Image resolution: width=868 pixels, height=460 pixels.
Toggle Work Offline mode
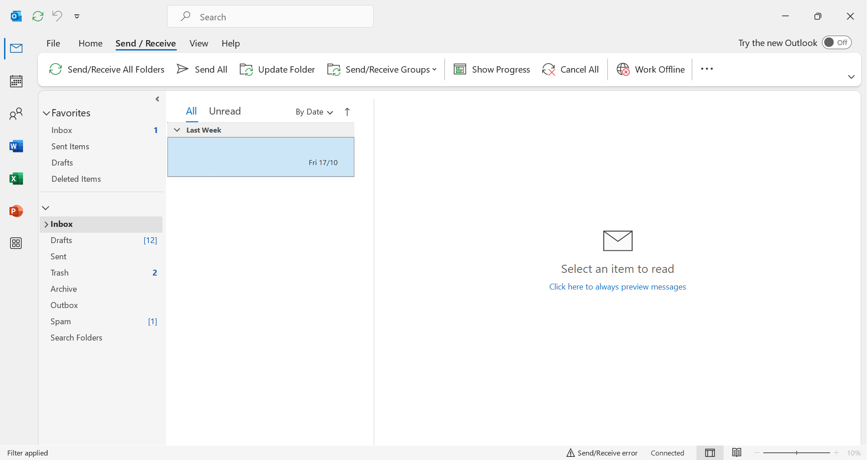[x=650, y=69]
